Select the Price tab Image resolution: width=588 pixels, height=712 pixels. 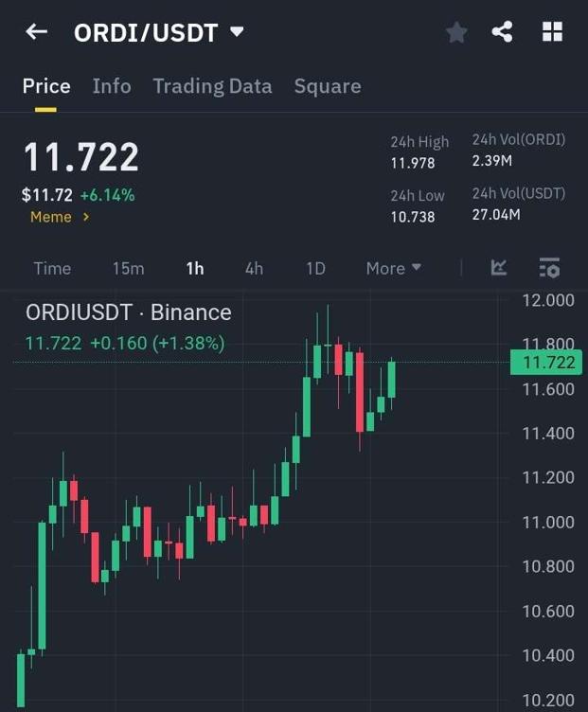coord(46,86)
